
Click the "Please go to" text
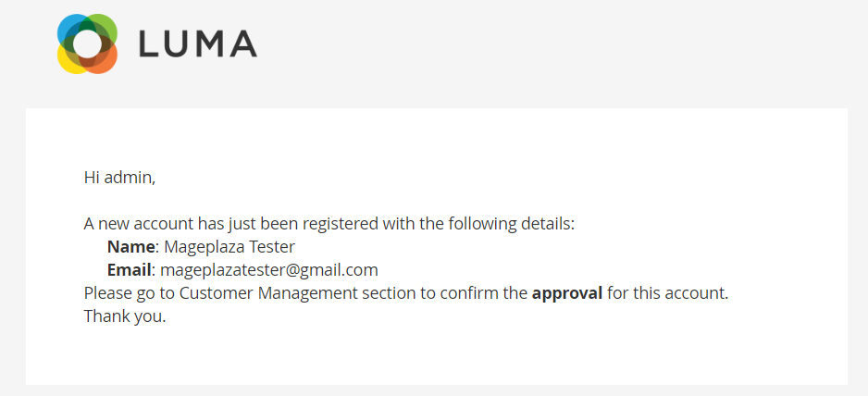[129, 293]
